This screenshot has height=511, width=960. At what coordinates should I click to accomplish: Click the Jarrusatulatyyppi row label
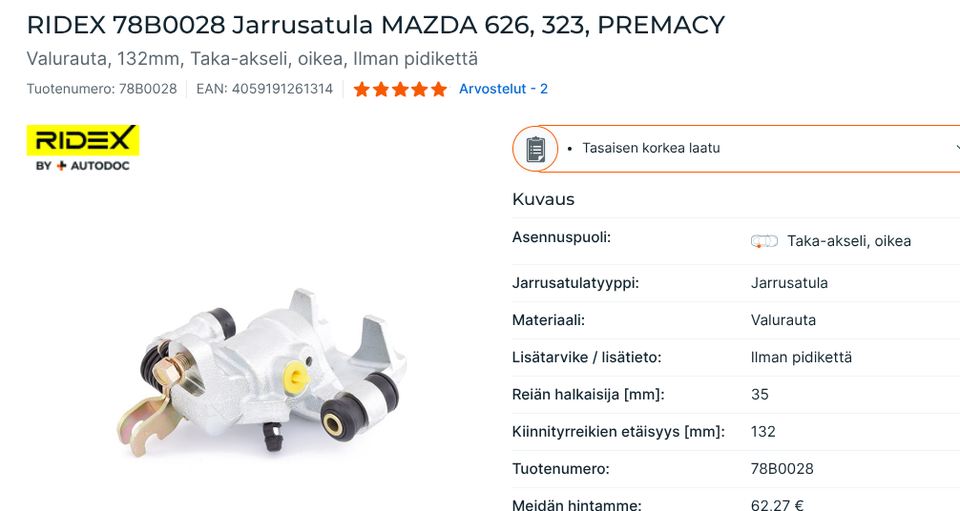coord(575,283)
